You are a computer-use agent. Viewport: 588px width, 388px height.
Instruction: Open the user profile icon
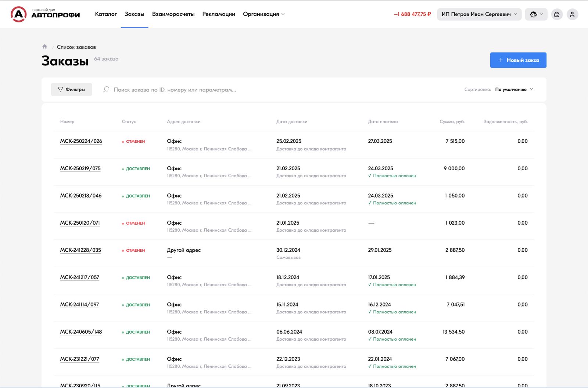(x=572, y=14)
